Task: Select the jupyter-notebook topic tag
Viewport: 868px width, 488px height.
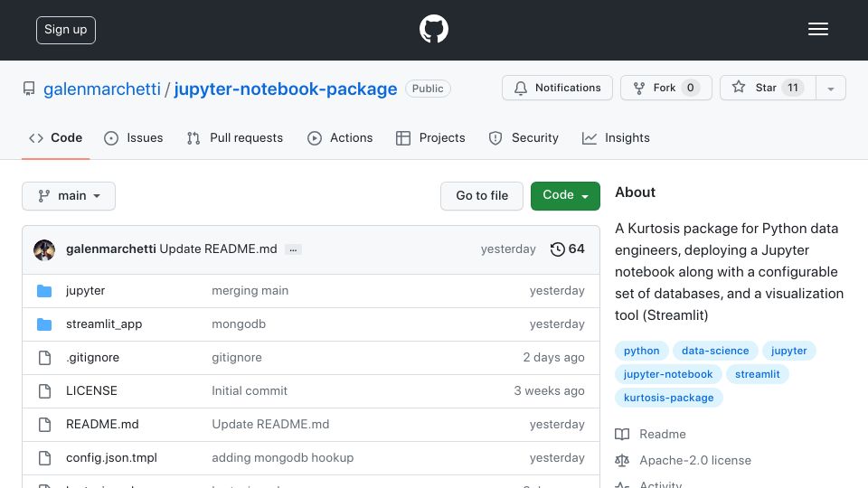Action: (668, 374)
